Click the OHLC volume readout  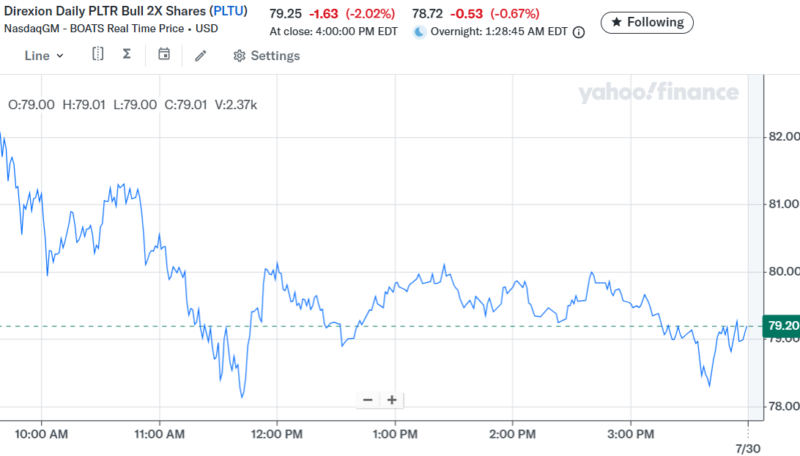132,104
